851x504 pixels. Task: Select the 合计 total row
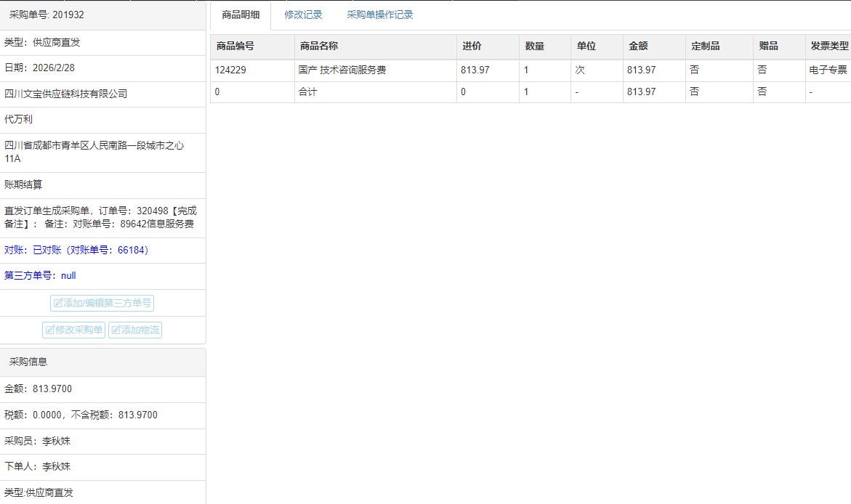[x=307, y=92]
